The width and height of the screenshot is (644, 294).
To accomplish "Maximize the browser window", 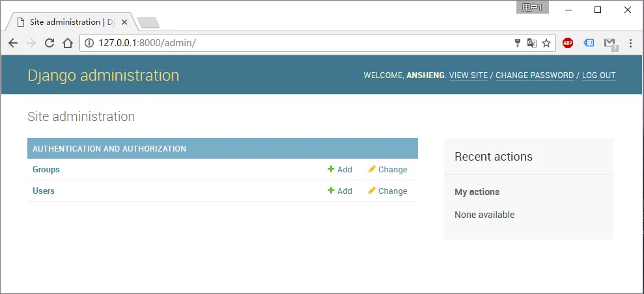I will 598,10.
